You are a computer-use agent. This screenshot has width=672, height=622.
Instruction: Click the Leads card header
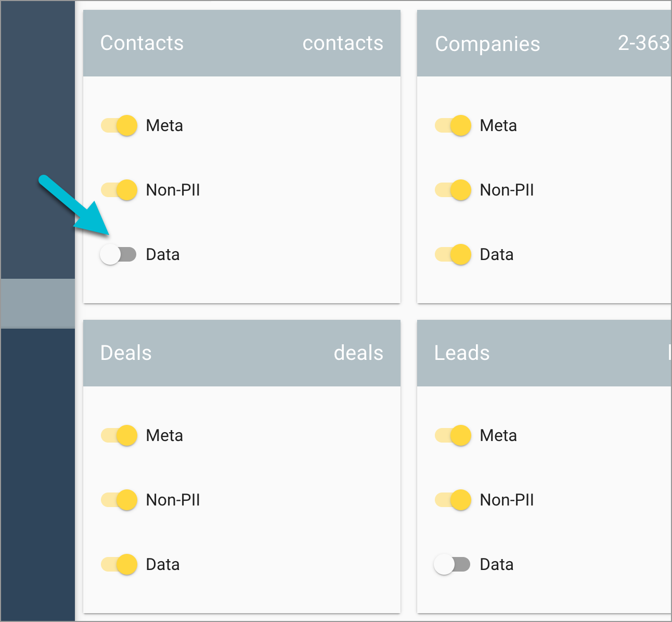coord(462,353)
